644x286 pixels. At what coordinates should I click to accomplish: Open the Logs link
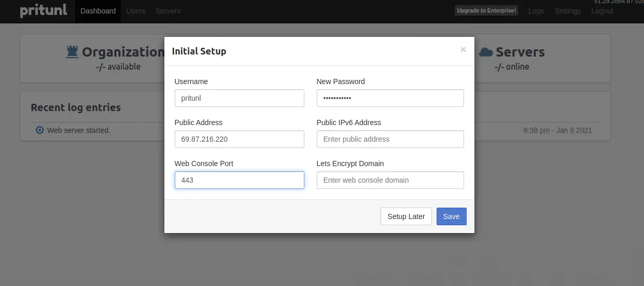click(536, 11)
